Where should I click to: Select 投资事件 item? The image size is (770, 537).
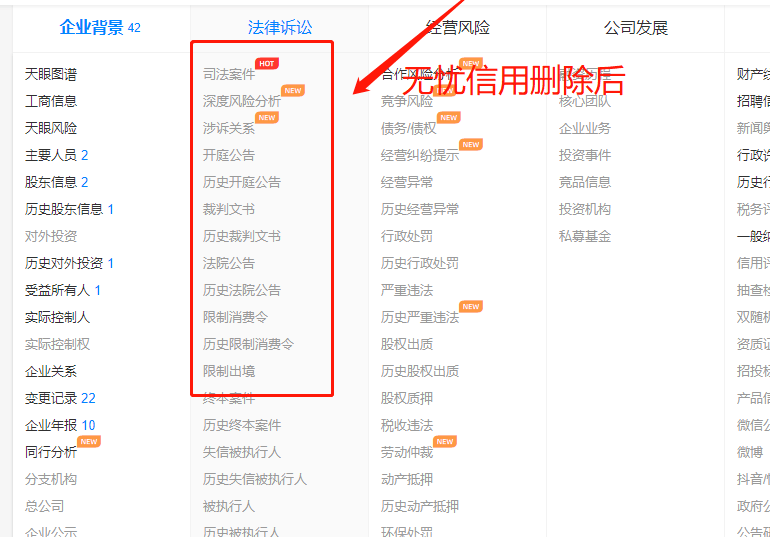click(585, 156)
